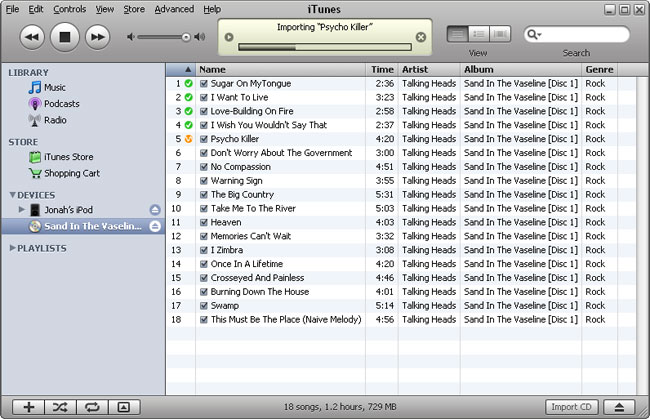The width and height of the screenshot is (650, 419).
Task: Sort by the Genre column header
Action: (600, 70)
